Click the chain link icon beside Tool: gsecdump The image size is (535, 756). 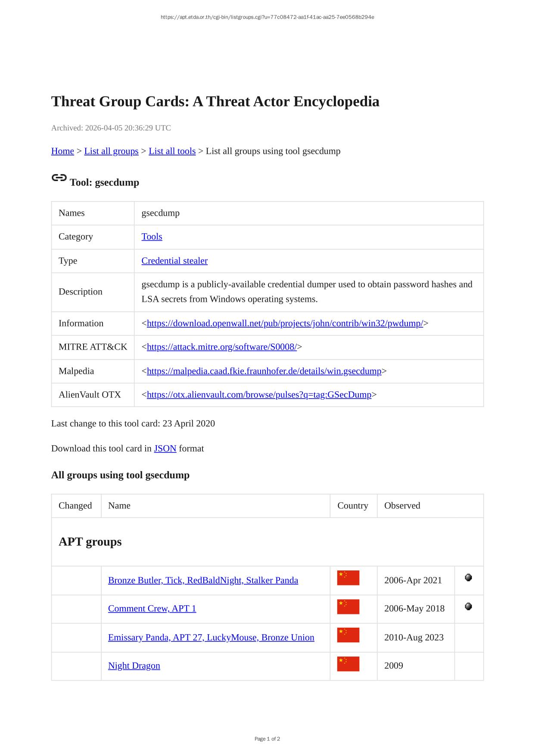pyautogui.click(x=59, y=178)
